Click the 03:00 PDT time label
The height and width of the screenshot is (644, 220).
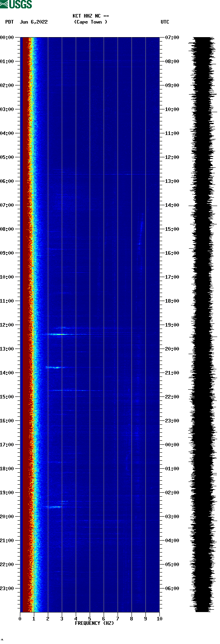coord(7,109)
